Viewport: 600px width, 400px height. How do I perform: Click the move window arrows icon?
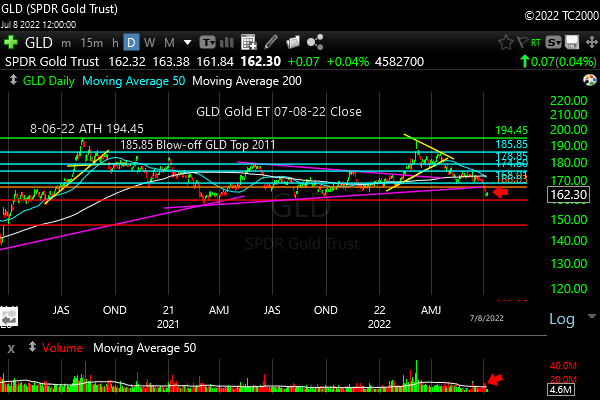point(592,42)
